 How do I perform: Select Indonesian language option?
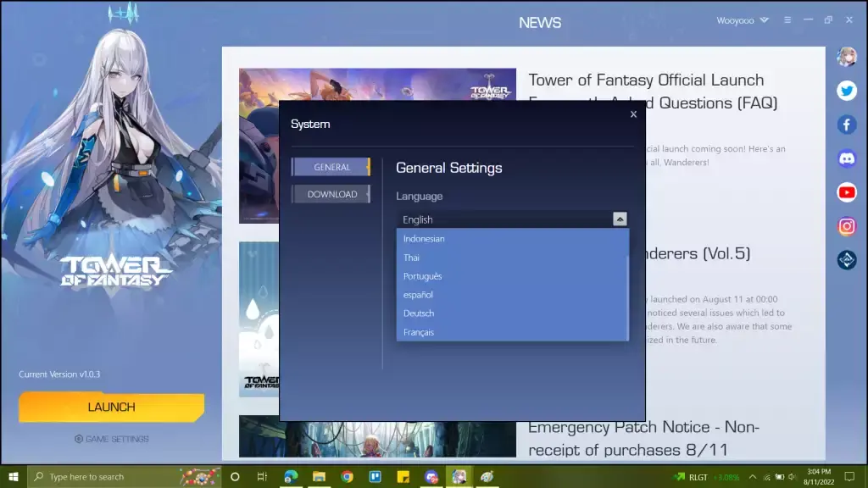pyautogui.click(x=512, y=238)
